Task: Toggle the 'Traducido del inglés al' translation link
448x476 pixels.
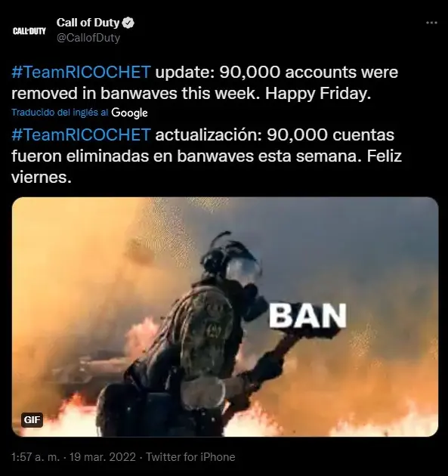Action: point(60,113)
